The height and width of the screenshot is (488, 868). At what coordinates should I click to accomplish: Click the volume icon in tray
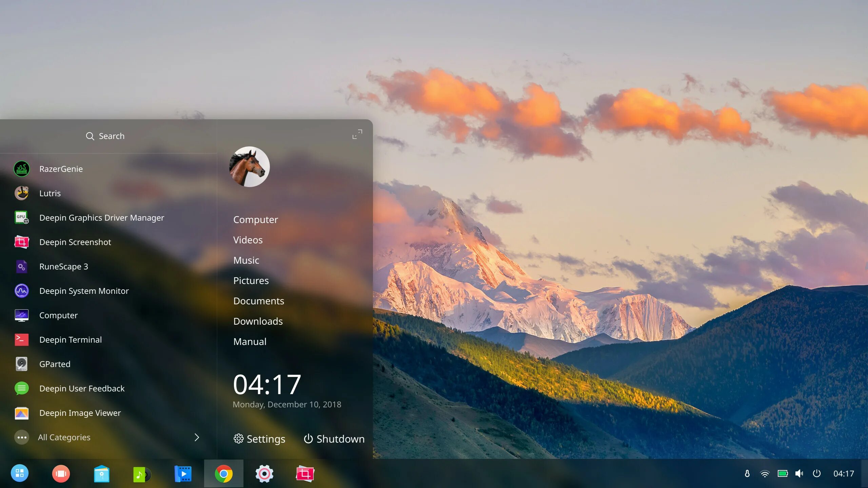tap(799, 473)
